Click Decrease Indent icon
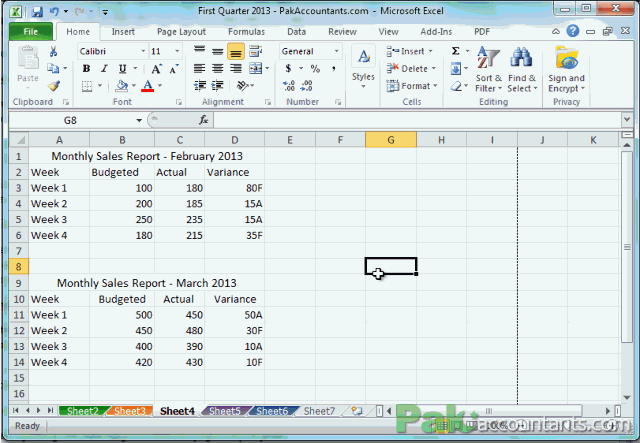The height and width of the screenshot is (443, 640). [x=200, y=86]
